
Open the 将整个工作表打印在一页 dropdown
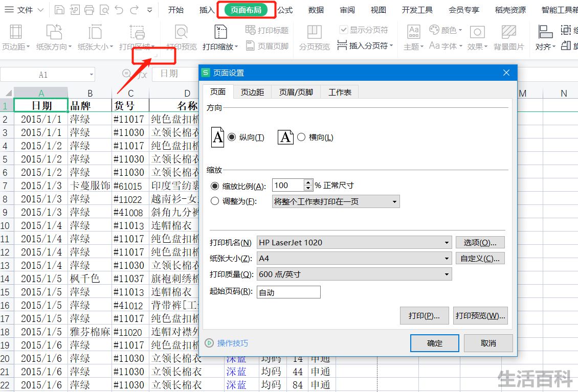(336, 201)
